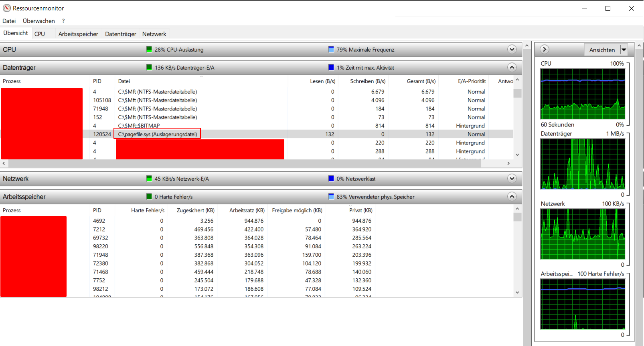Sort the disk table by the Datei column
Image resolution: width=644 pixels, height=346 pixels.
tap(201, 81)
